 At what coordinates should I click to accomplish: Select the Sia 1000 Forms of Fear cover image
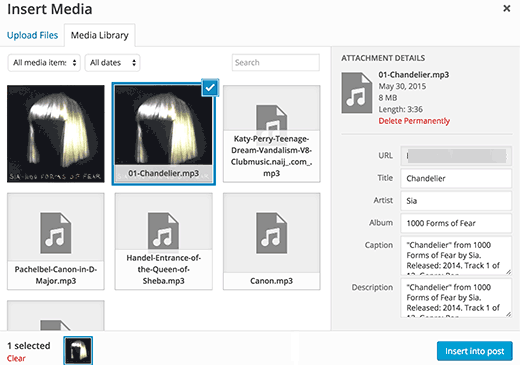56,134
